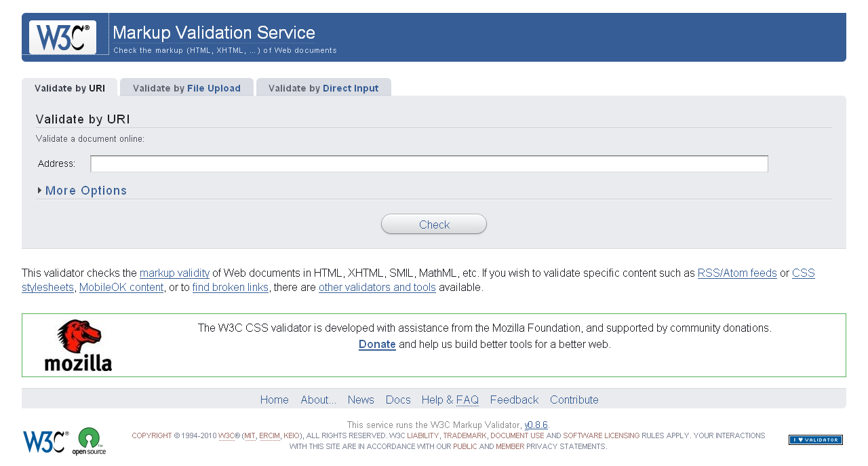868x466 pixels.
Task: Open News in footer menu
Action: tap(361, 400)
